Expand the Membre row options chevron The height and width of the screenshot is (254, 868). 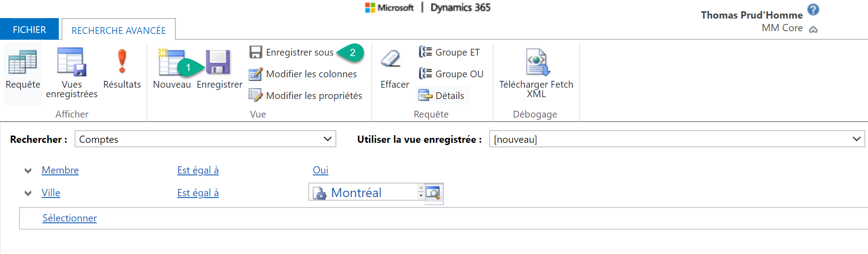pyautogui.click(x=28, y=171)
